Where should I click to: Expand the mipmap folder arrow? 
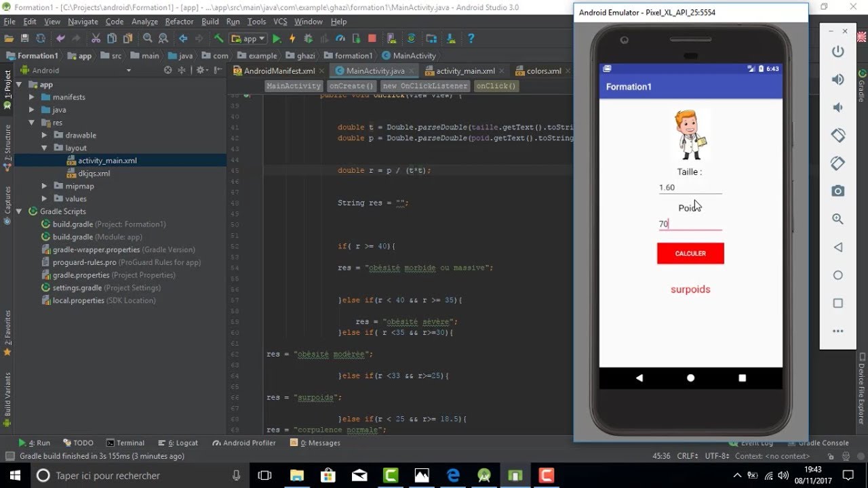(x=45, y=186)
